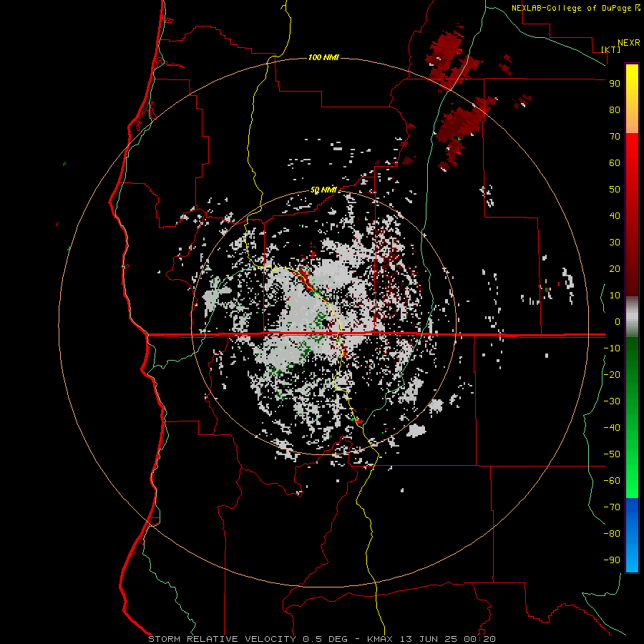
Task: Select the -30 knot scale value
Action: click(612, 401)
